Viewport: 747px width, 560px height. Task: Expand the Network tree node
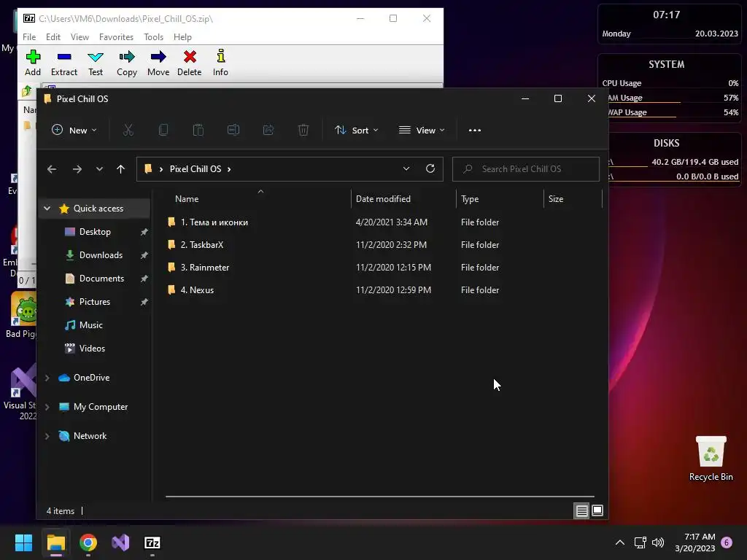(x=47, y=436)
